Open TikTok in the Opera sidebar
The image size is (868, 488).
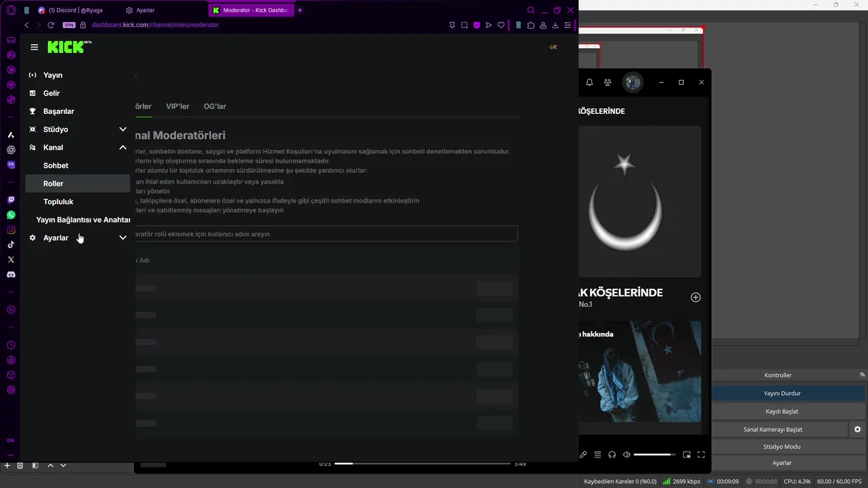(x=11, y=245)
